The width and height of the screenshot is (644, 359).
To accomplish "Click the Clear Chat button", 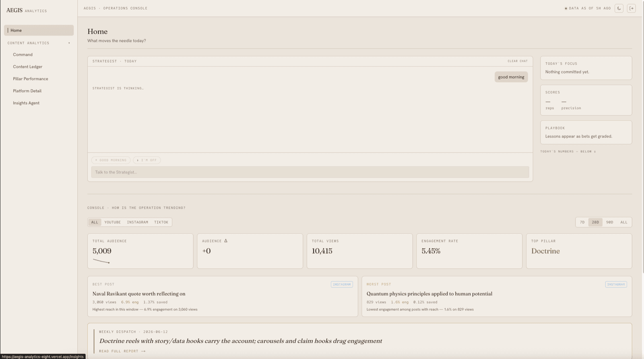I will (x=517, y=61).
